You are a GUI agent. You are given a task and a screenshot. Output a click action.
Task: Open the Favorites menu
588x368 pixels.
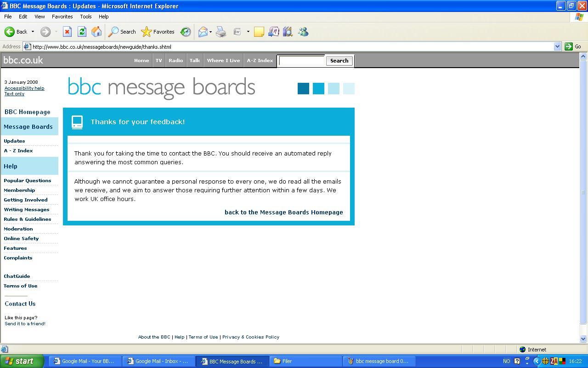(x=62, y=17)
